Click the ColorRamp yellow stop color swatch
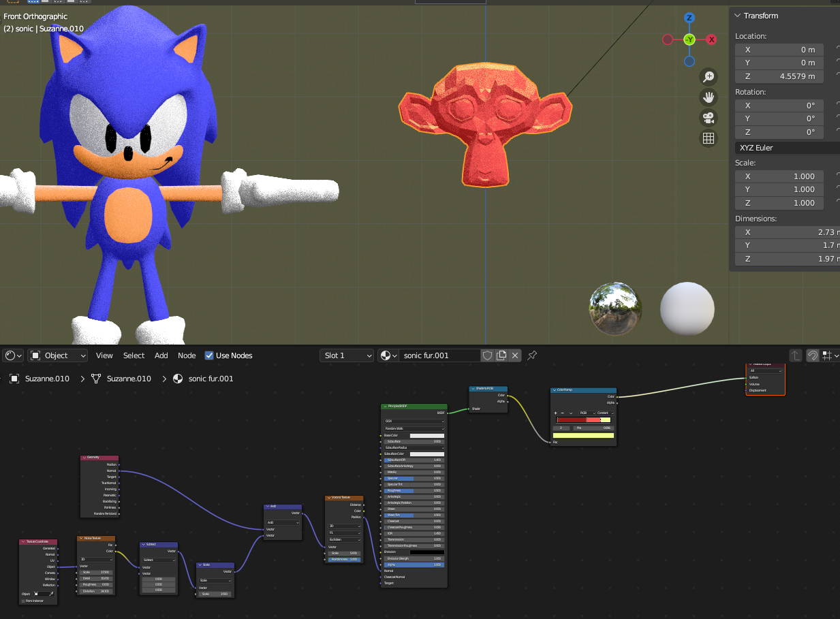The height and width of the screenshot is (619, 840). 583,436
